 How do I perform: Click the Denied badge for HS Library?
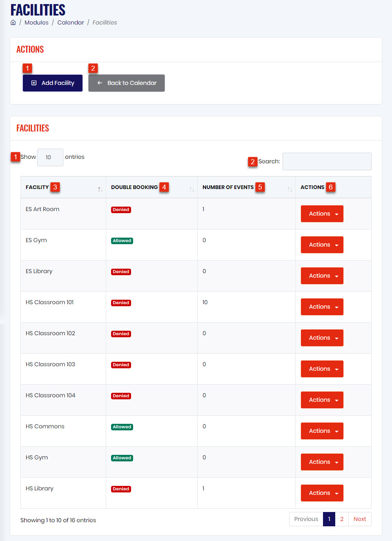point(121,489)
